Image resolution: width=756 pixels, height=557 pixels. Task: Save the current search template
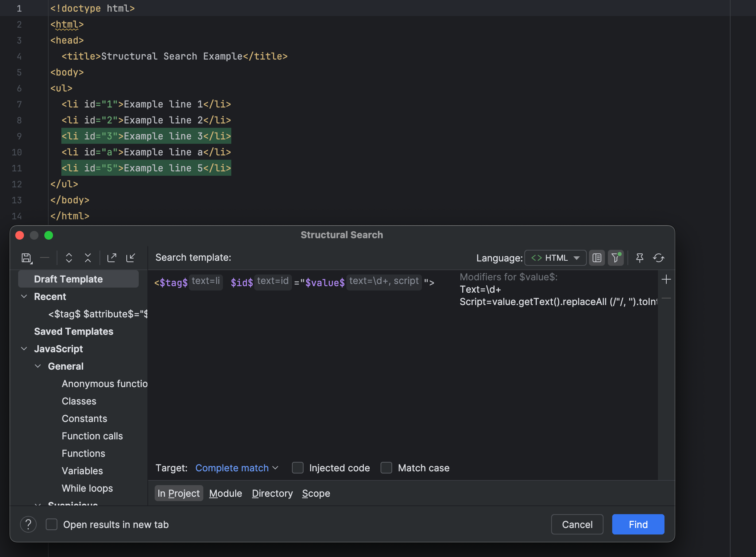click(x=26, y=258)
